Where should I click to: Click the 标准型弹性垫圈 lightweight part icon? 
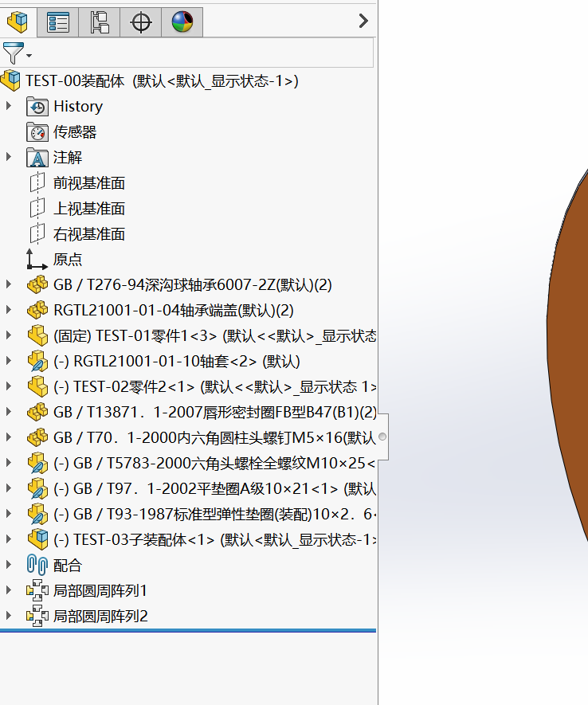pyautogui.click(x=37, y=515)
